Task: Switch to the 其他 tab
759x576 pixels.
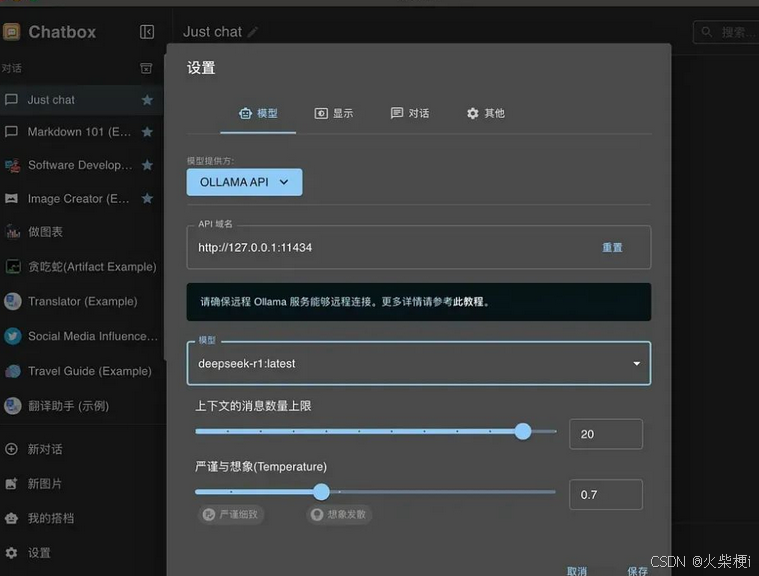Action: click(x=486, y=114)
